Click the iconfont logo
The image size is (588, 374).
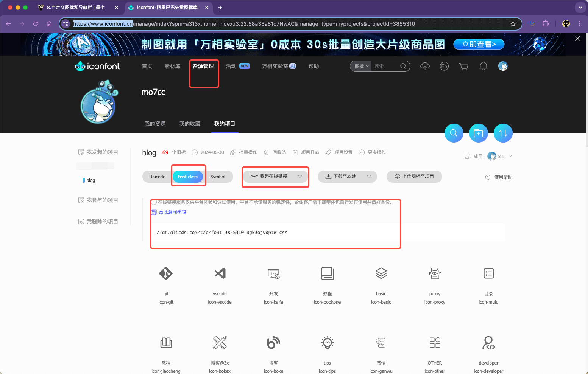pos(97,66)
